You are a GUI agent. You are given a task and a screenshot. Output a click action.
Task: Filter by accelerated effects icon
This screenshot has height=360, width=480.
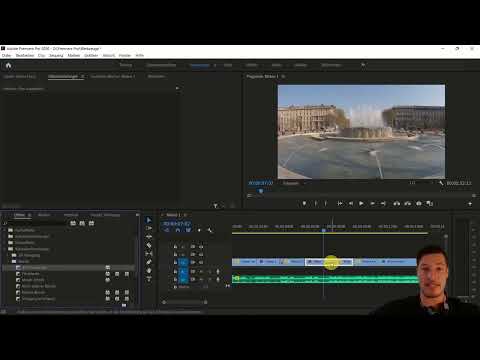click(x=73, y=223)
